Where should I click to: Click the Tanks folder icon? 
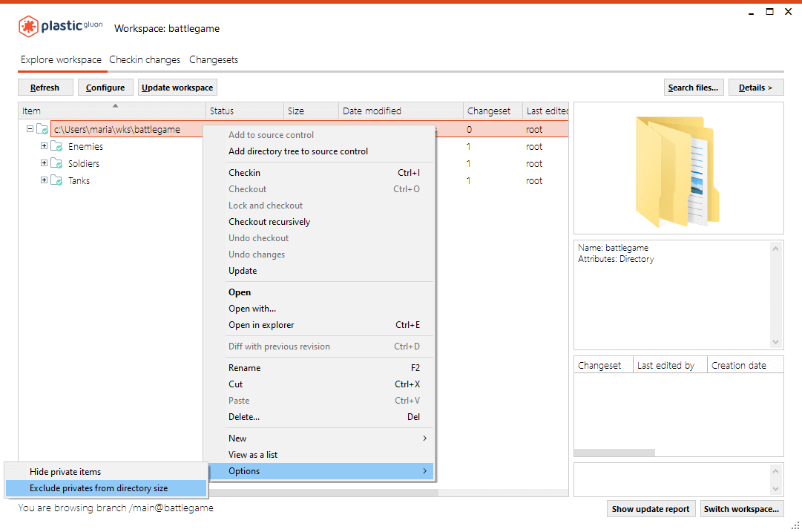(x=56, y=180)
